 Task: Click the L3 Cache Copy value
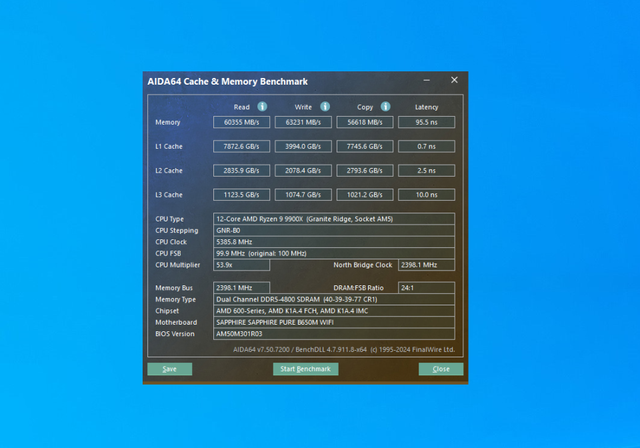point(365,195)
